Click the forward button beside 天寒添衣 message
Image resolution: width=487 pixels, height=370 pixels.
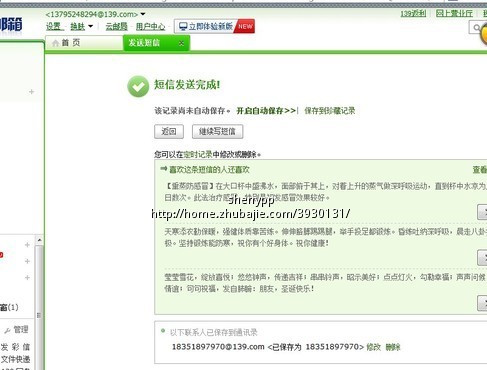(x=482, y=258)
